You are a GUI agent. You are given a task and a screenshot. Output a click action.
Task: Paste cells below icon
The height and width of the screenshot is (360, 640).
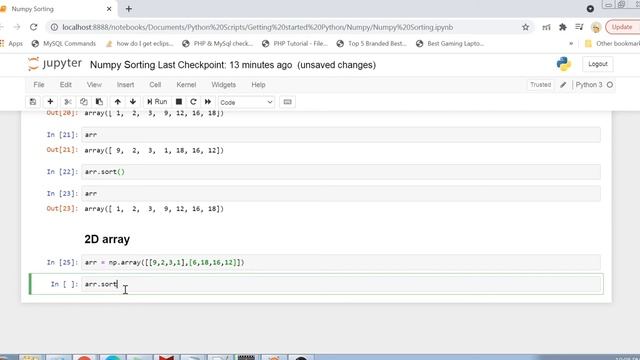pos(99,102)
